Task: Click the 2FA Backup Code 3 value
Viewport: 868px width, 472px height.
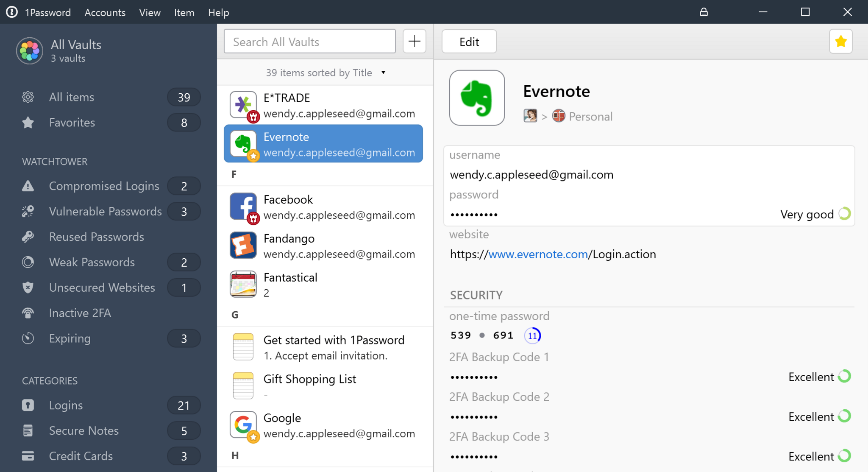Action: (x=474, y=457)
